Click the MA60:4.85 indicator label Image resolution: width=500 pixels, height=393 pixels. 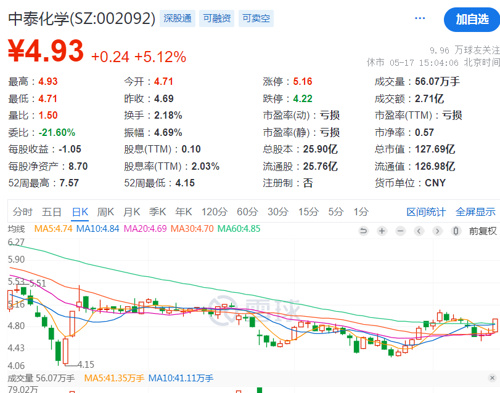(239, 229)
